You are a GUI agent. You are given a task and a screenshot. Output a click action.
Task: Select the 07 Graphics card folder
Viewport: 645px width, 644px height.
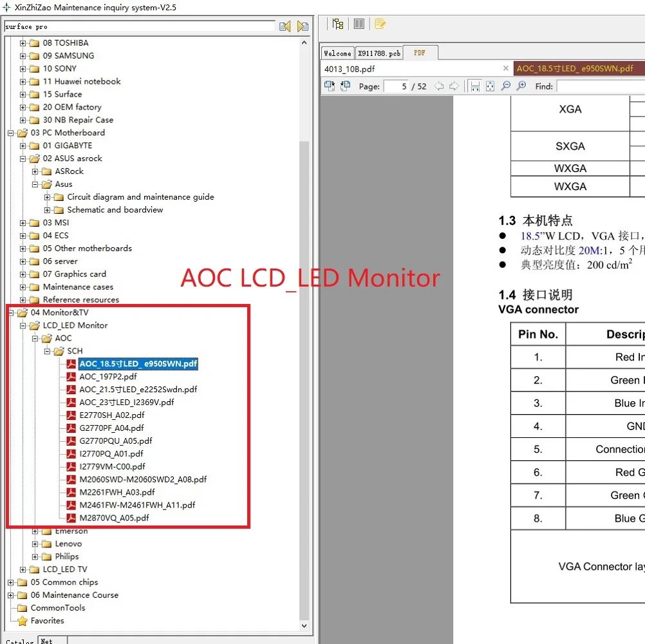pyautogui.click(x=75, y=274)
